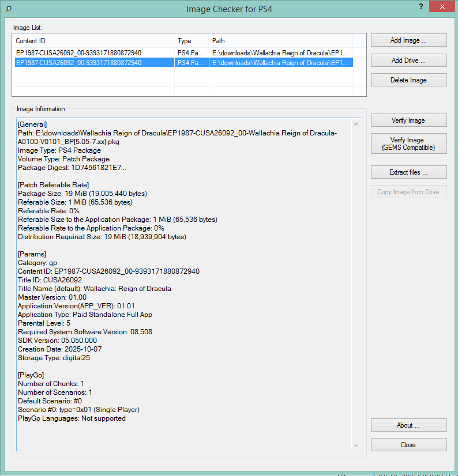Run Verify Image (GEMS Compatible)

(408, 143)
